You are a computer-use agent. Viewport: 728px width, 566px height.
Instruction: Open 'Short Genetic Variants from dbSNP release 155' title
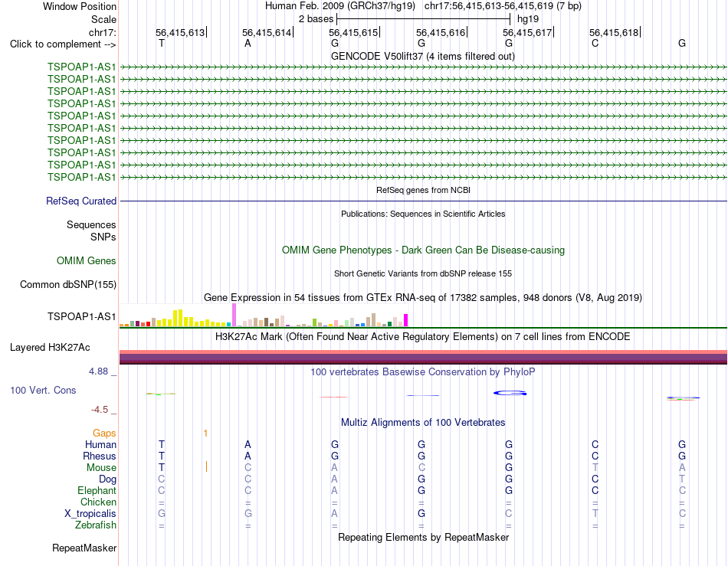coord(423,273)
